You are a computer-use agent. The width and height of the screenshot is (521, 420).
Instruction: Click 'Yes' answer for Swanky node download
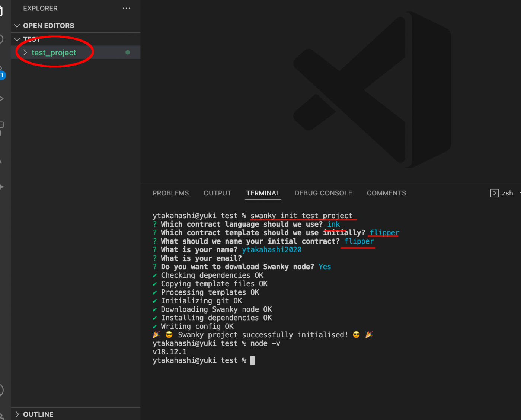click(325, 267)
